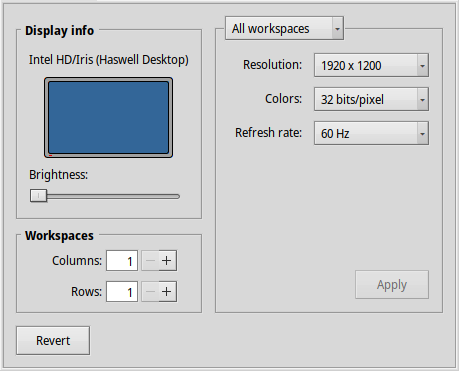The width and height of the screenshot is (459, 371).
Task: Increase workspace Columns with plus button
Action: [x=167, y=260]
